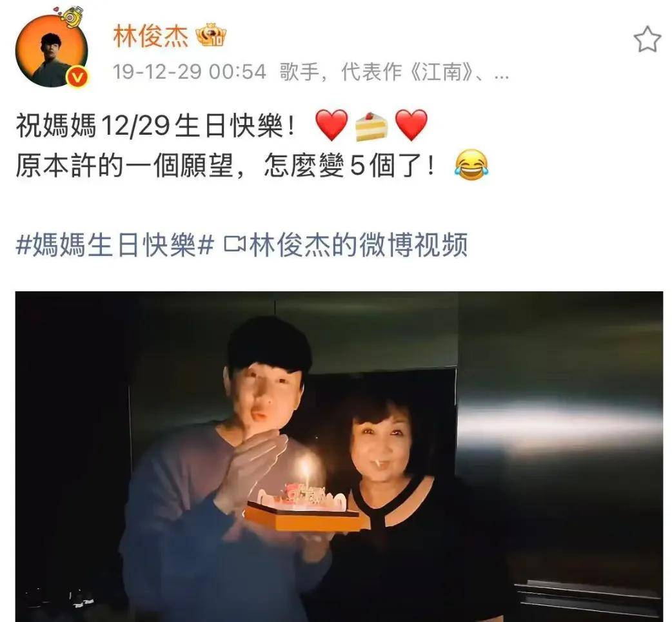Click the orange V verified badge
Screen dimensions: 672x622
click(x=77, y=77)
